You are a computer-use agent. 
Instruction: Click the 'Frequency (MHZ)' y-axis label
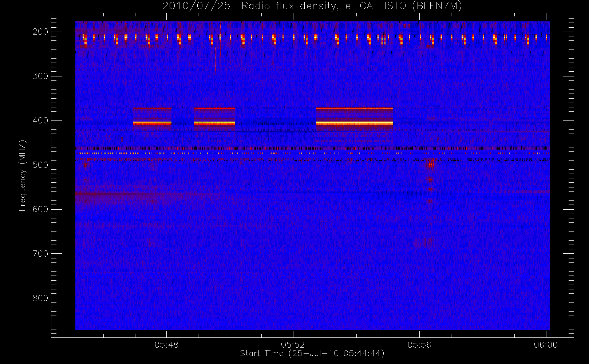coord(23,175)
